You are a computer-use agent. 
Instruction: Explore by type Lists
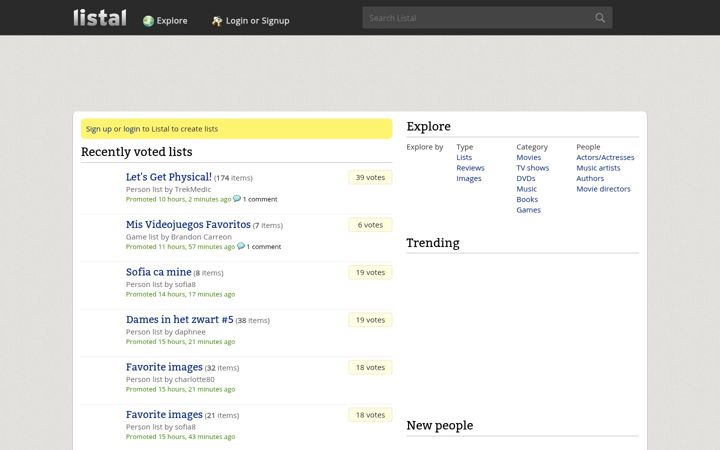point(464,158)
